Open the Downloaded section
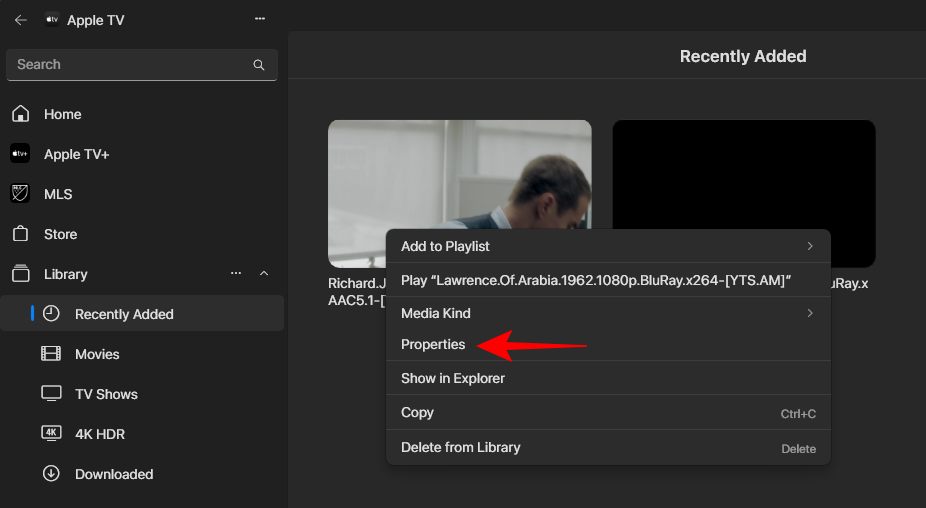 [x=113, y=474]
